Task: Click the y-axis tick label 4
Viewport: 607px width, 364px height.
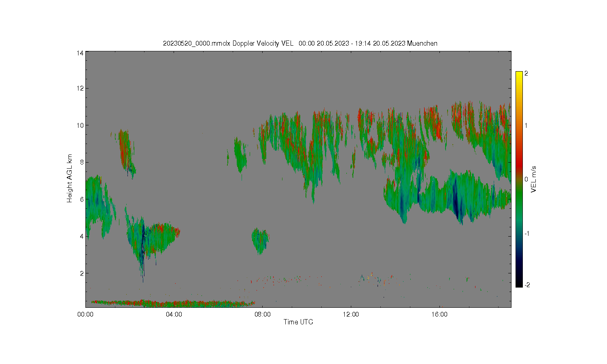Action: point(82,236)
